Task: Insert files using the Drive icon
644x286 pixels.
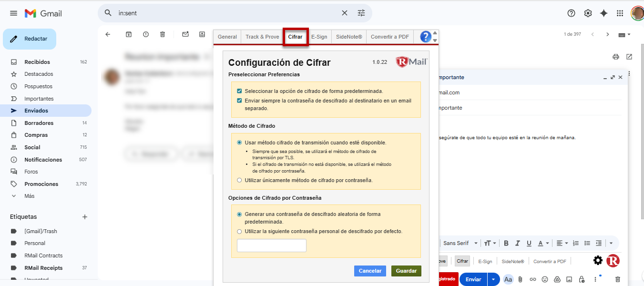Action: (x=557, y=279)
